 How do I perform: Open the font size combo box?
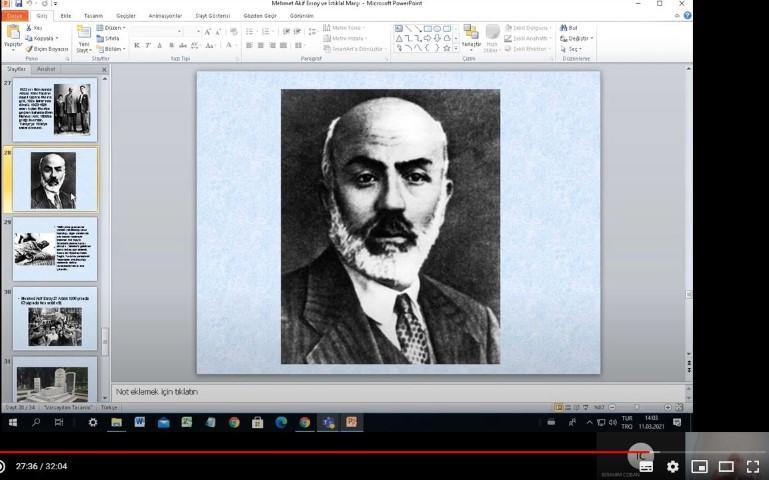point(192,32)
